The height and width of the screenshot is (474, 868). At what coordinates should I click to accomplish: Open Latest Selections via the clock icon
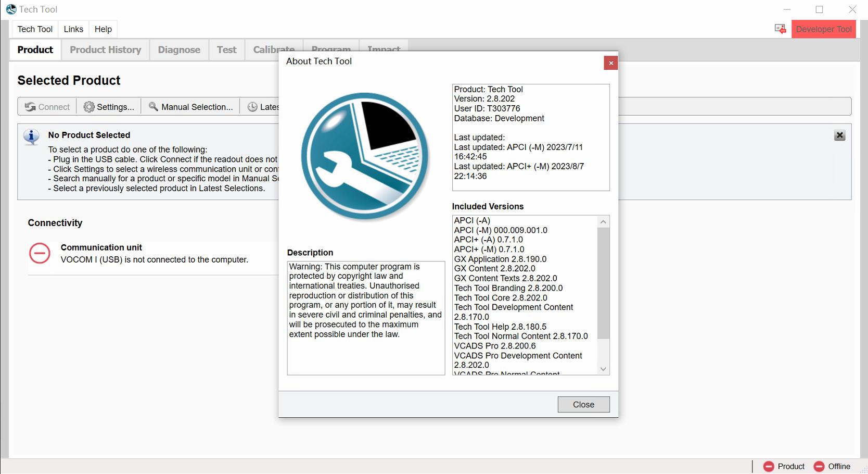[x=253, y=107]
